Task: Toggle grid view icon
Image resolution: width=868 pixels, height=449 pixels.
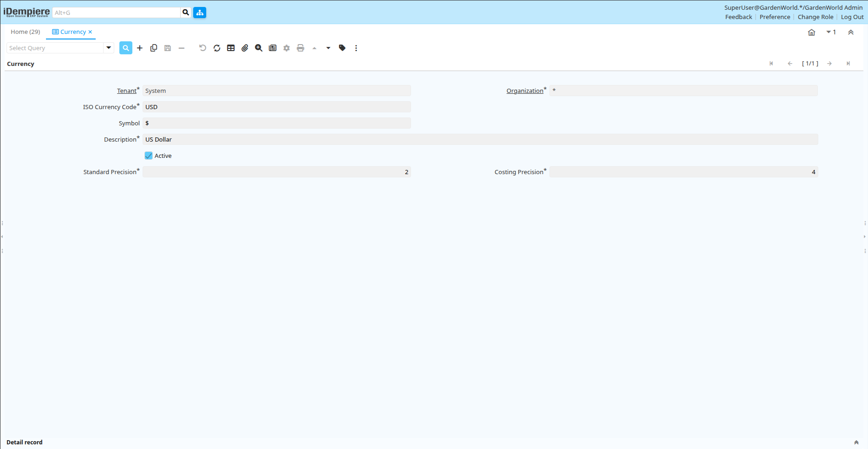Action: [x=231, y=48]
